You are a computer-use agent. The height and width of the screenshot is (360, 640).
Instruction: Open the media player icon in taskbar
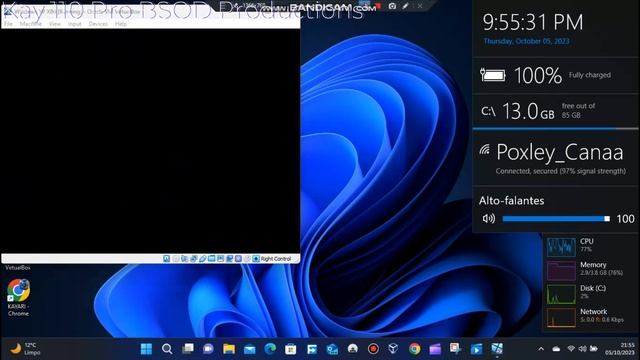coord(476,349)
